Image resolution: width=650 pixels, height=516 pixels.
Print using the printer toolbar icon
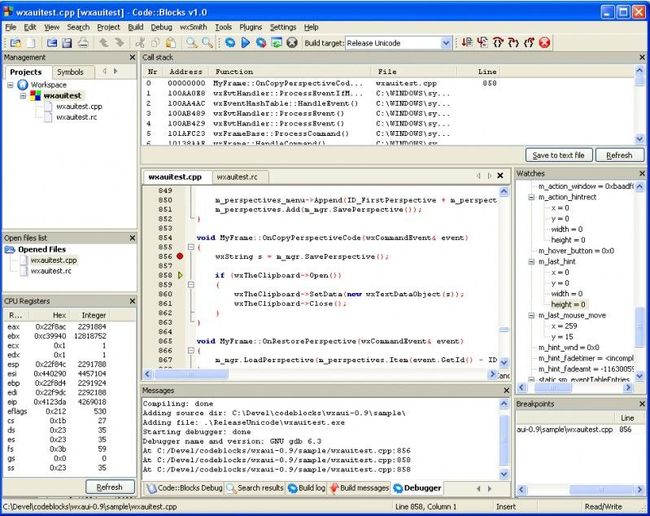pyautogui.click(x=83, y=43)
